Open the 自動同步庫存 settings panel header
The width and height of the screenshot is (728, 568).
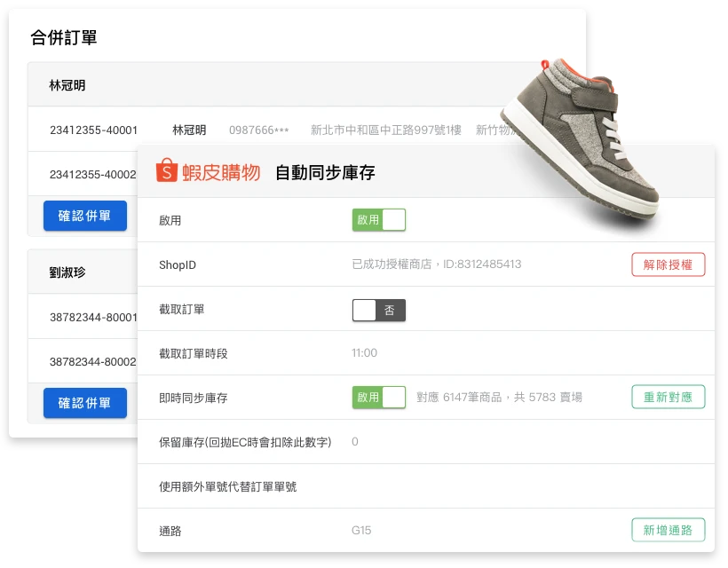(x=326, y=173)
